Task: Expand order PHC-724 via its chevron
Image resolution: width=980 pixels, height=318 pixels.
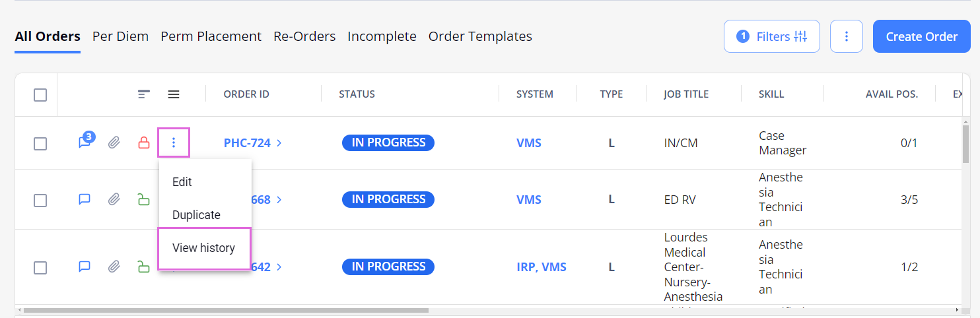Action: [x=279, y=143]
